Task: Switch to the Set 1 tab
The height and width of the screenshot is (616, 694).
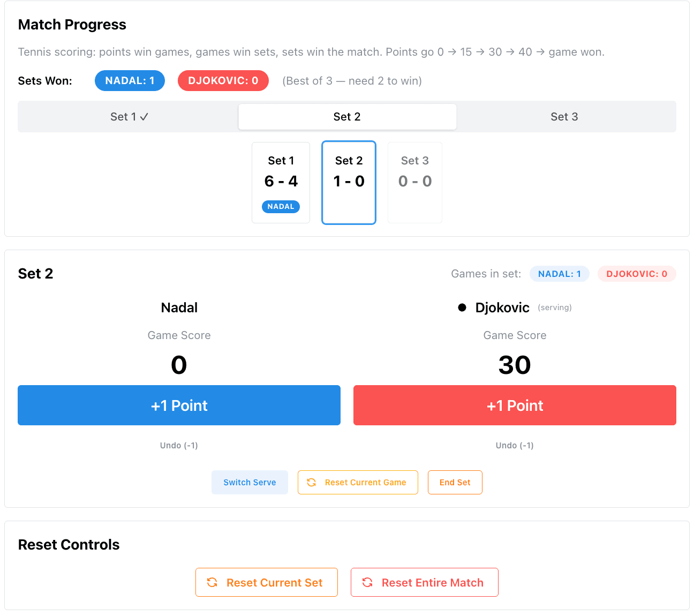Action: coord(129,116)
